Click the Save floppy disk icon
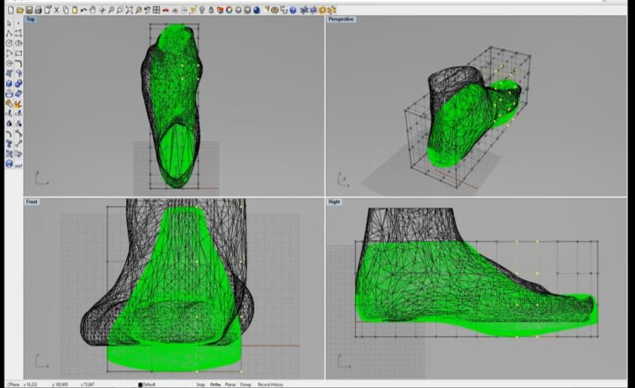 29,10
